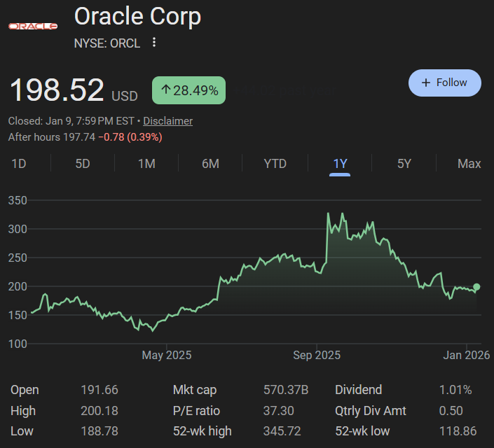
Task: Click the green 28.49% change badge
Action: 188,90
